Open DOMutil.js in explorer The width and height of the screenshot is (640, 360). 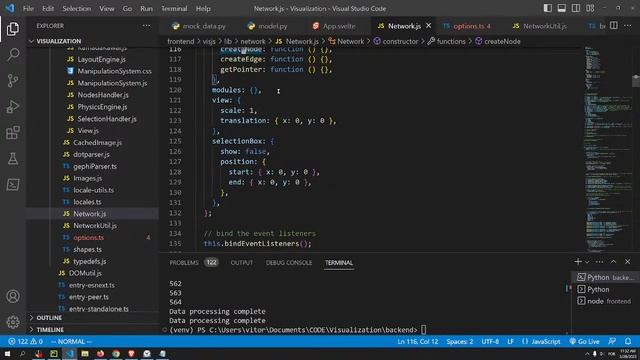(x=85, y=273)
